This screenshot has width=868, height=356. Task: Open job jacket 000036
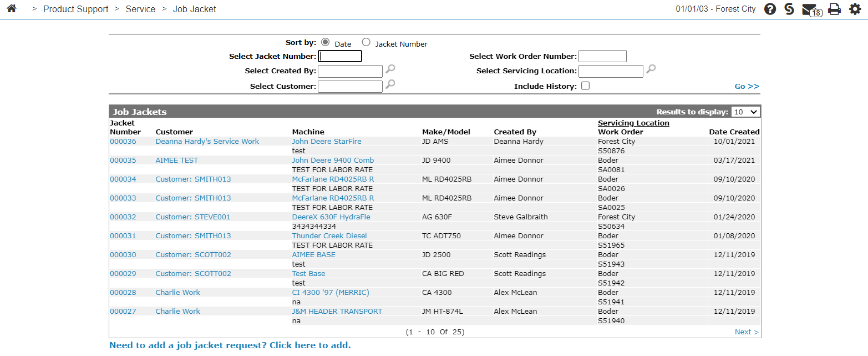coord(123,142)
